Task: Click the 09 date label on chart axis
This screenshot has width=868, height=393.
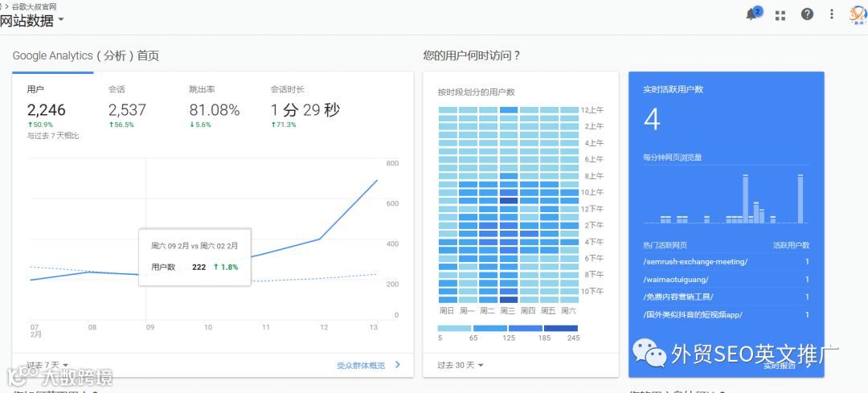Action: (150, 327)
